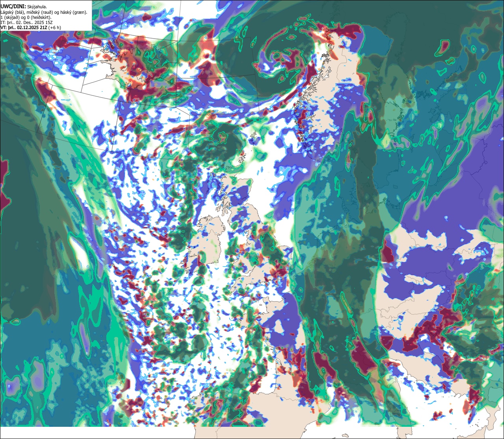Click the 'UWC/DINI: Skýjahula.' title text

pyautogui.click(x=24, y=6)
